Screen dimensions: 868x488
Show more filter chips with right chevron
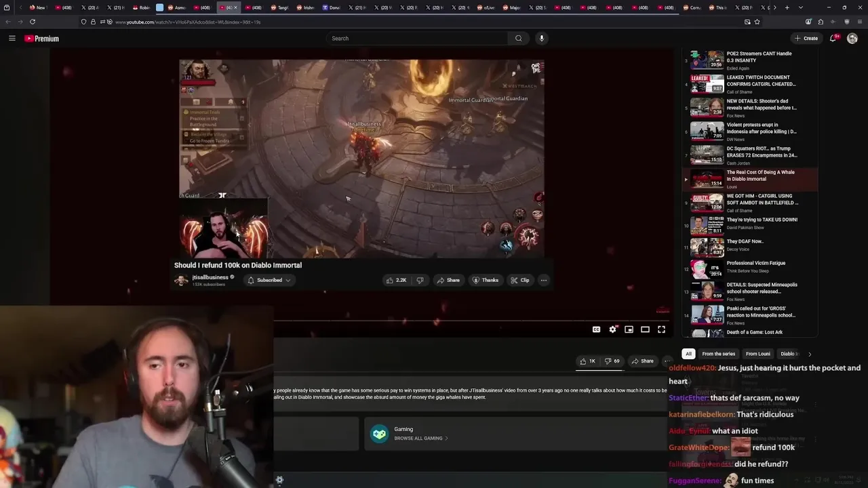tap(809, 354)
